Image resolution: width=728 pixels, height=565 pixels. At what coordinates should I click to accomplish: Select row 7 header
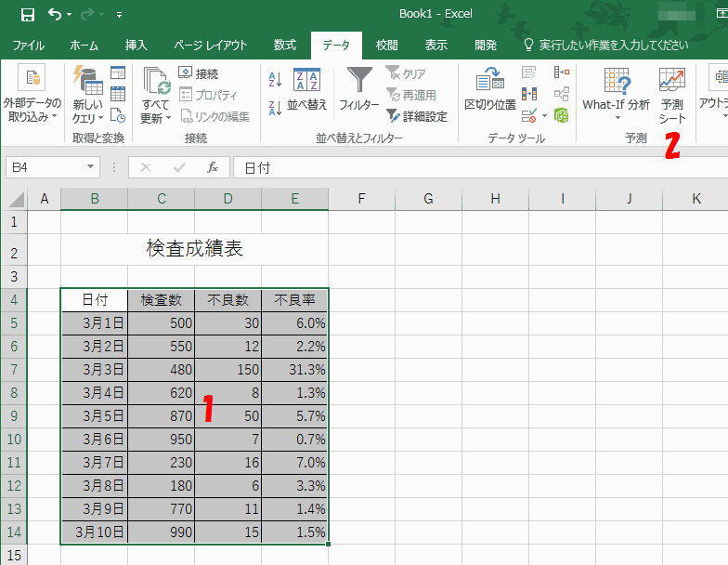pos(14,370)
